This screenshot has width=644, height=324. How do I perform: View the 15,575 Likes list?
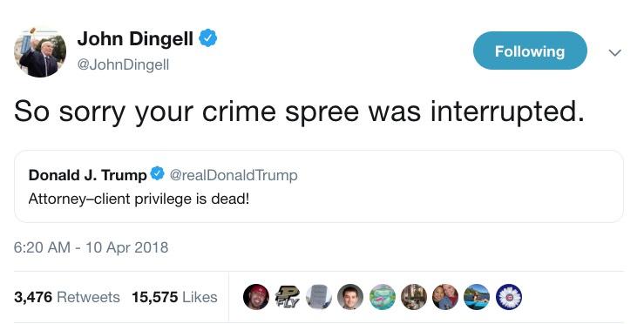174,297
